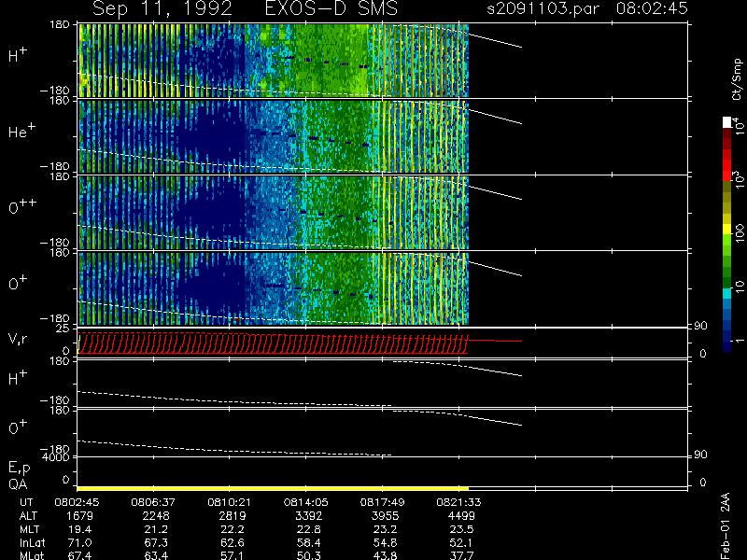Viewport: 747px width, 560px height.
Task: Click the yellow QA bar
Action: 273,488
